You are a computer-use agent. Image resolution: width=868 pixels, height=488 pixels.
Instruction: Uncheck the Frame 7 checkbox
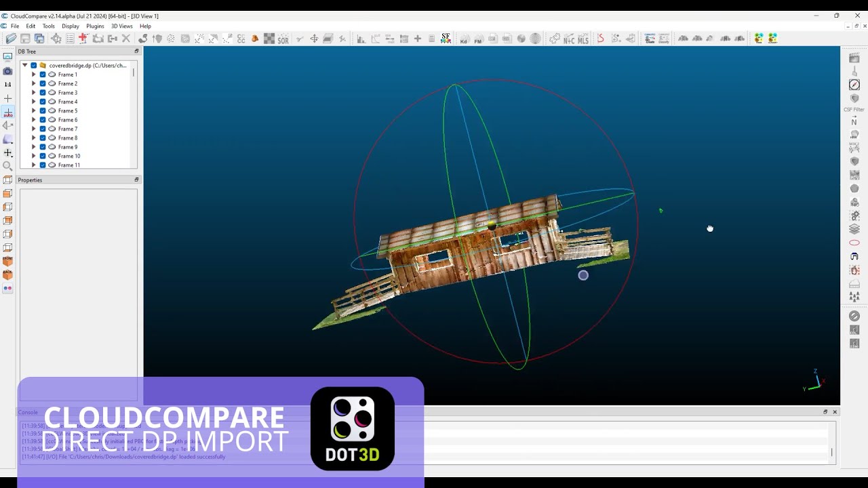pyautogui.click(x=43, y=129)
